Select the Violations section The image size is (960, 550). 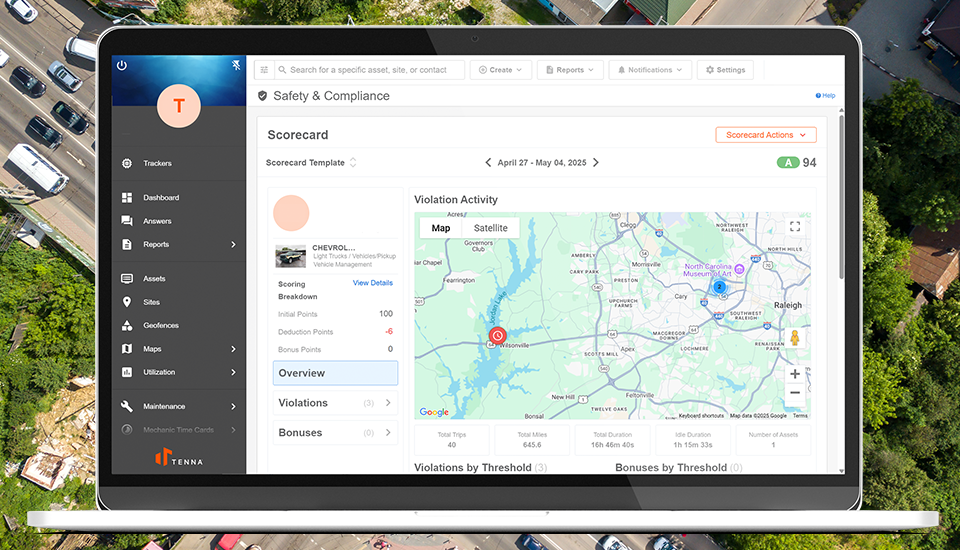335,403
